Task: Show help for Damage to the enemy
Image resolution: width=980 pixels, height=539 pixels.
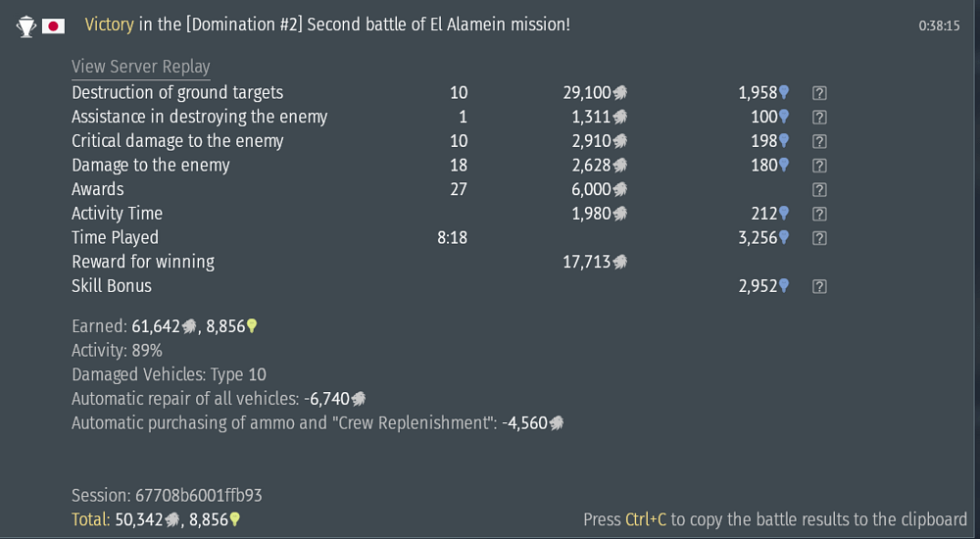Action: (x=820, y=166)
